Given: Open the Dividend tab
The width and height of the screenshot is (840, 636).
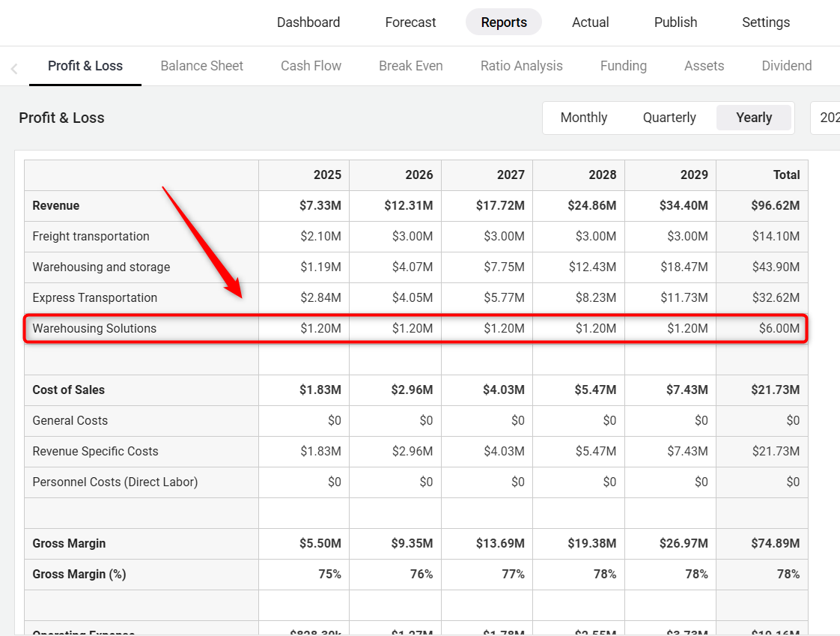Looking at the screenshot, I should [786, 66].
